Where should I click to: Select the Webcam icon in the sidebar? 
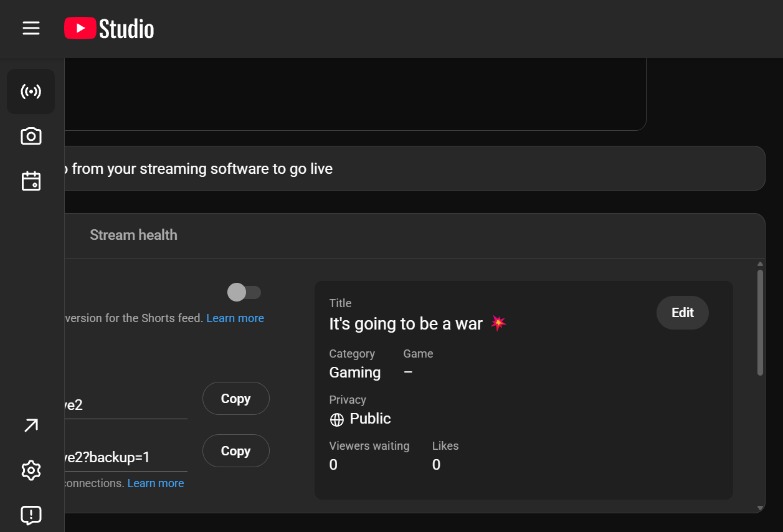(x=31, y=136)
